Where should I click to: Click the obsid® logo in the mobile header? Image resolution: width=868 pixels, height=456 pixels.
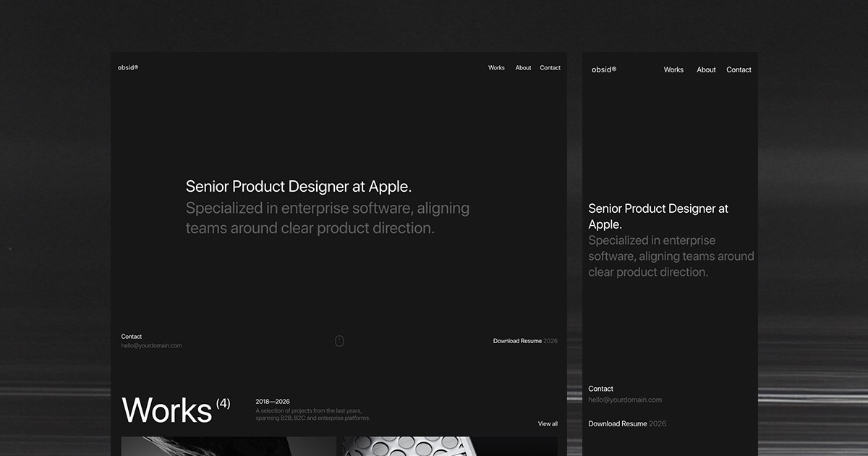coord(603,69)
